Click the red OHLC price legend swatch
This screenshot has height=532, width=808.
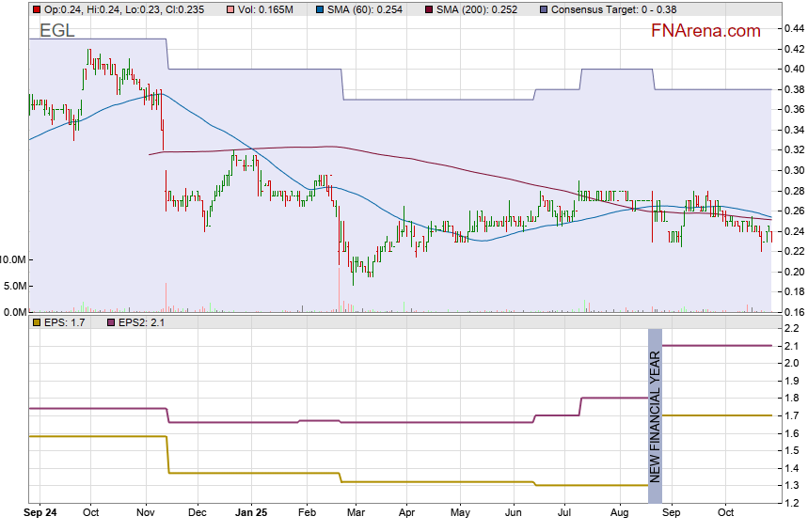[36, 8]
